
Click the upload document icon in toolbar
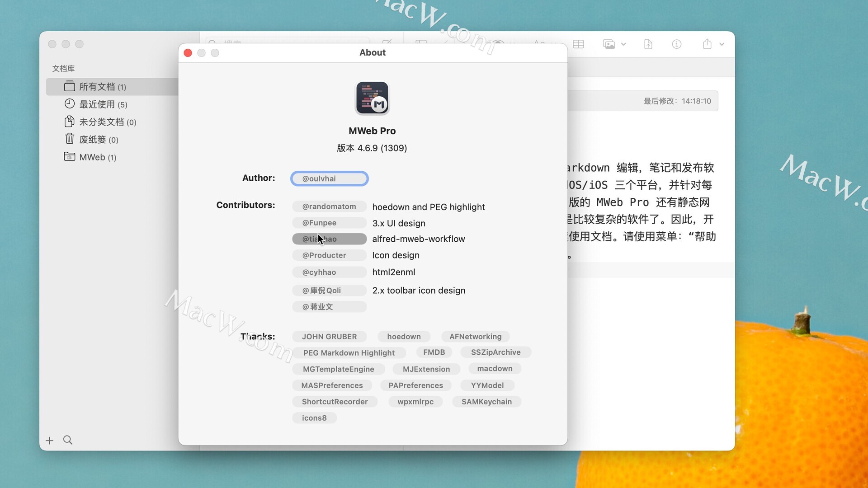pos(648,44)
